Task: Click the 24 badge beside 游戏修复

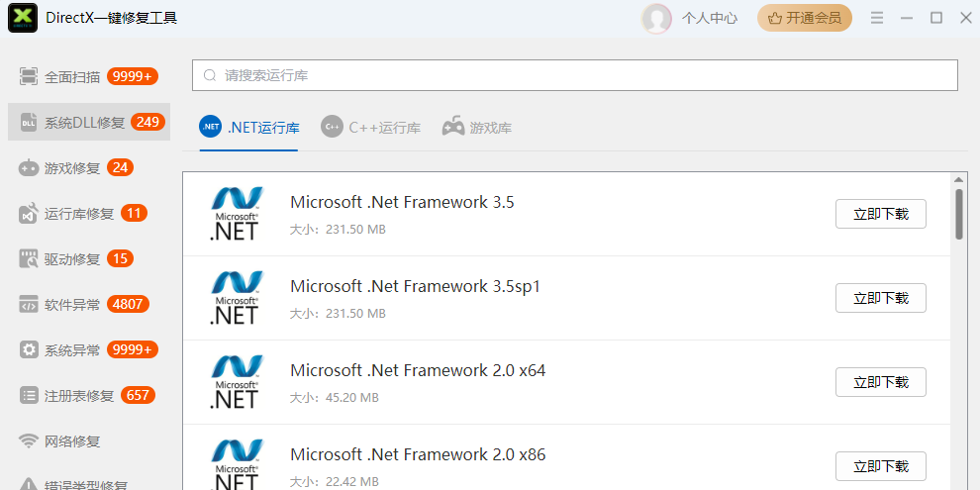Action: [120, 167]
